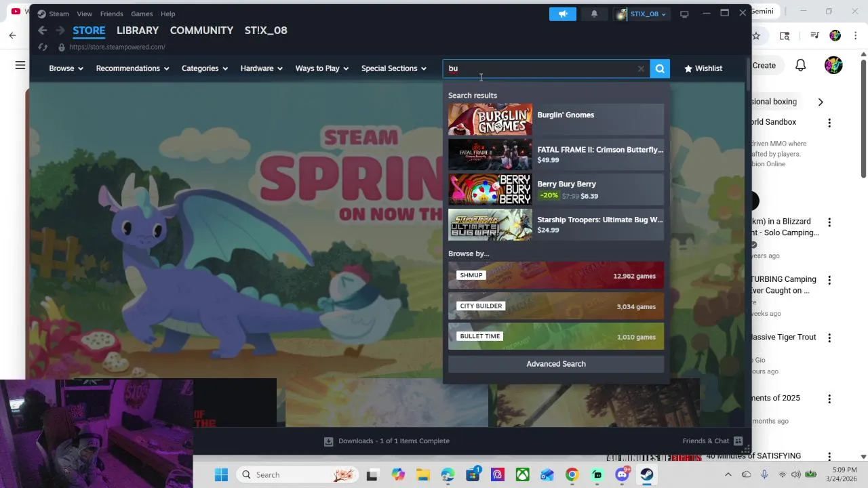Open Chrome profile avatar icon
This screenshot has width=868, height=488.
835,35
